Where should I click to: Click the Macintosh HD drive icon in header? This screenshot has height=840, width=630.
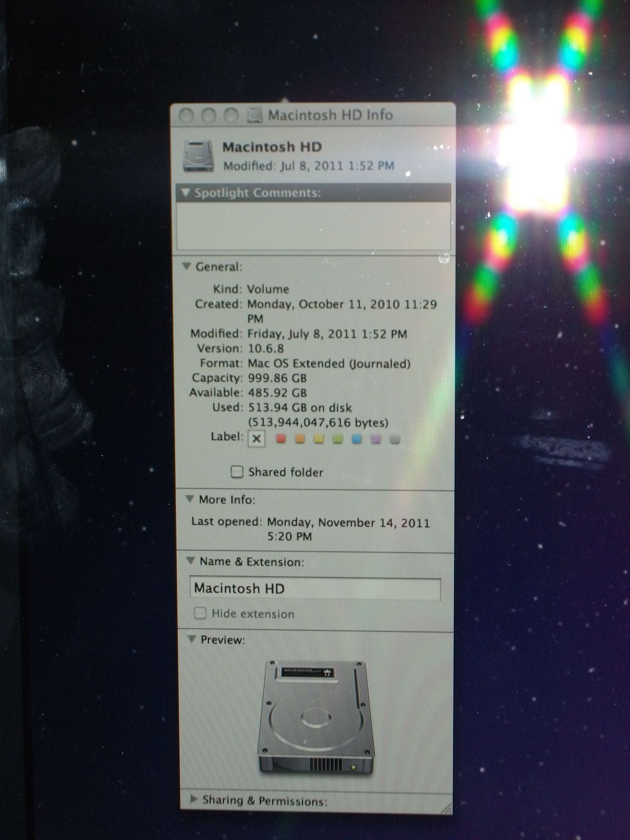199,156
